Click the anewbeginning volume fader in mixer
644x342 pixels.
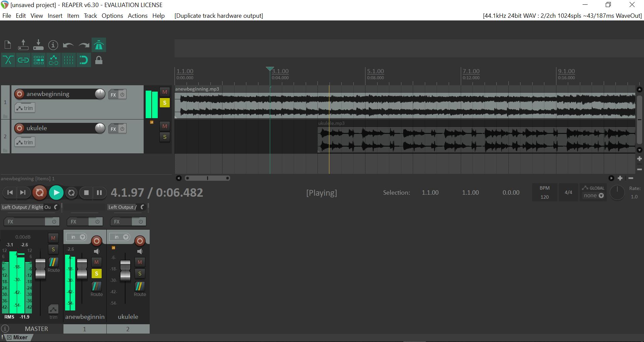pyautogui.click(x=82, y=269)
